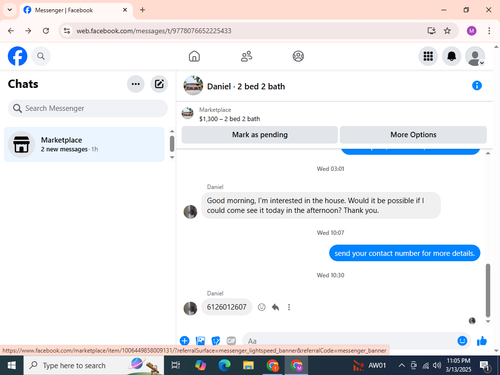Click Daniel's avatar beside the phone number

(190, 308)
